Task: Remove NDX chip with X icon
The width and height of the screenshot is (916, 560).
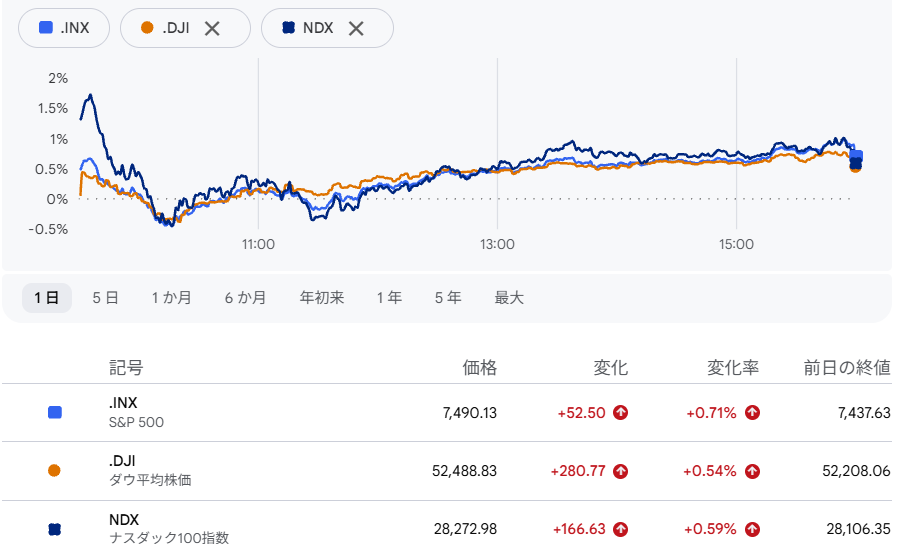Action: (x=356, y=28)
